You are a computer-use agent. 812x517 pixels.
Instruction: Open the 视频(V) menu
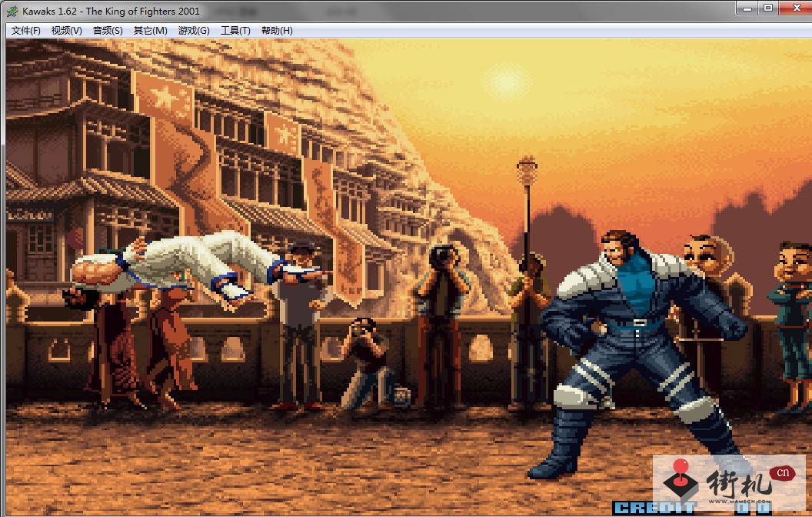pos(67,31)
